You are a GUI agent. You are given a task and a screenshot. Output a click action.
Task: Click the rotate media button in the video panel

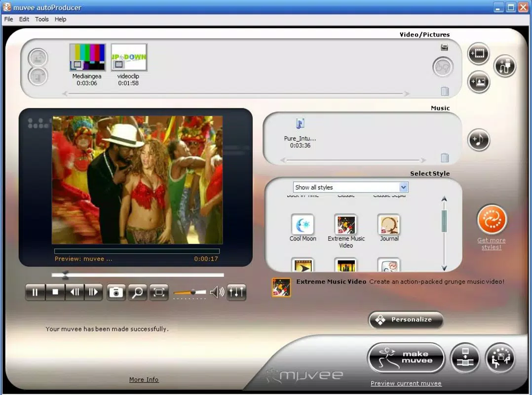tap(443, 67)
